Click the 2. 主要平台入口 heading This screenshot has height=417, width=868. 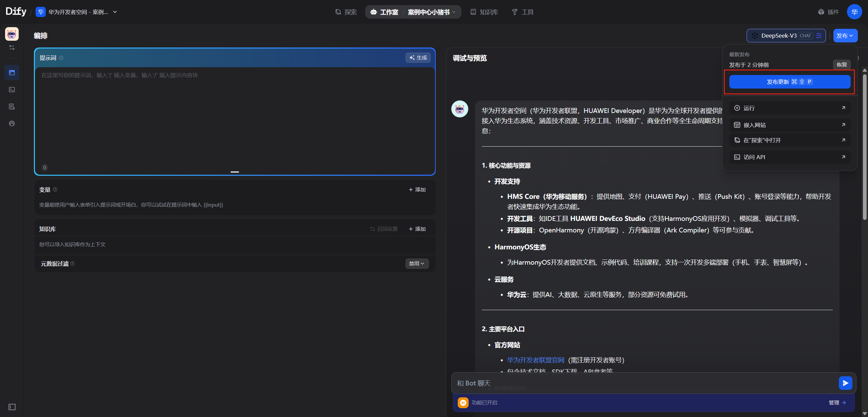point(503,329)
